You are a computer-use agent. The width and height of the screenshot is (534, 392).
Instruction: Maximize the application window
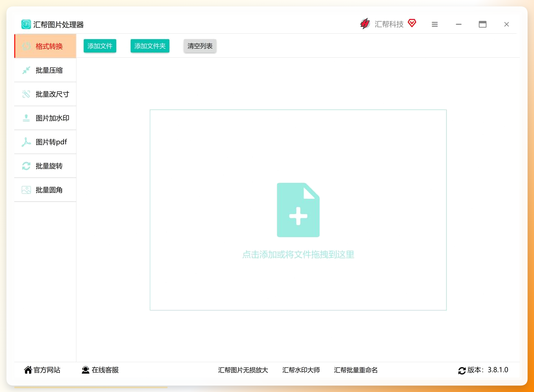coord(483,24)
